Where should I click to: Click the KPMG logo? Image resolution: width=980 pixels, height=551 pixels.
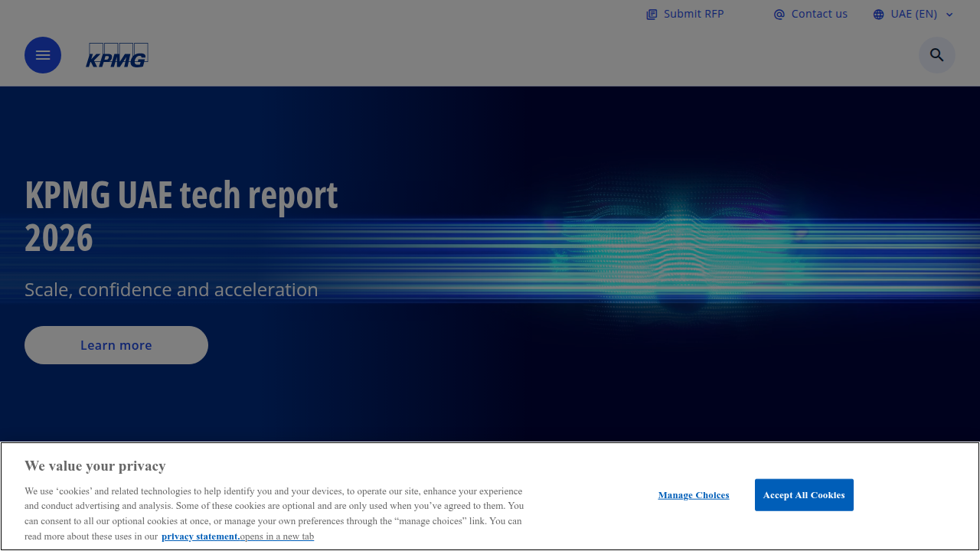click(117, 55)
